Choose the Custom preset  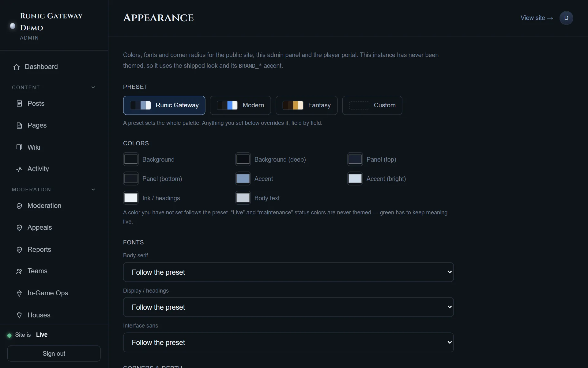coord(372,105)
